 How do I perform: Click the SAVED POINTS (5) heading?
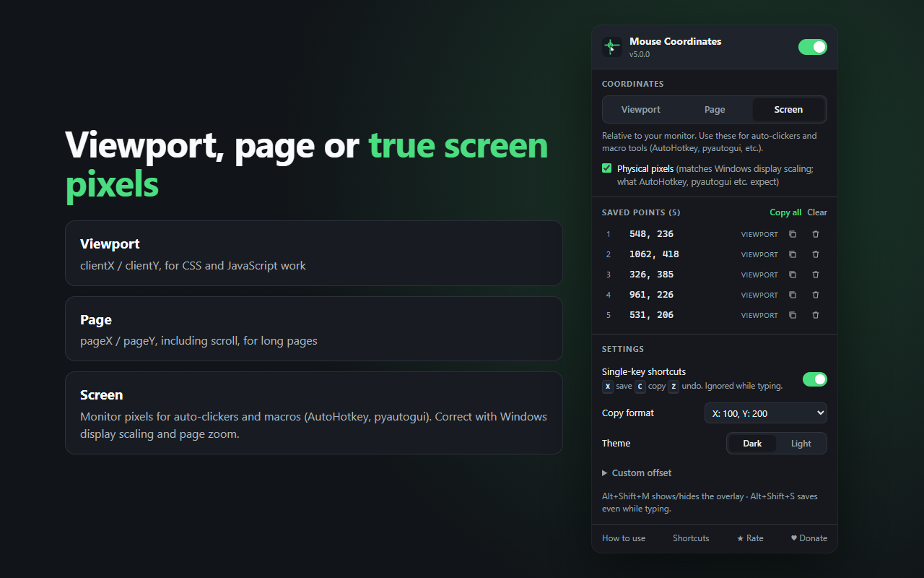[641, 212]
